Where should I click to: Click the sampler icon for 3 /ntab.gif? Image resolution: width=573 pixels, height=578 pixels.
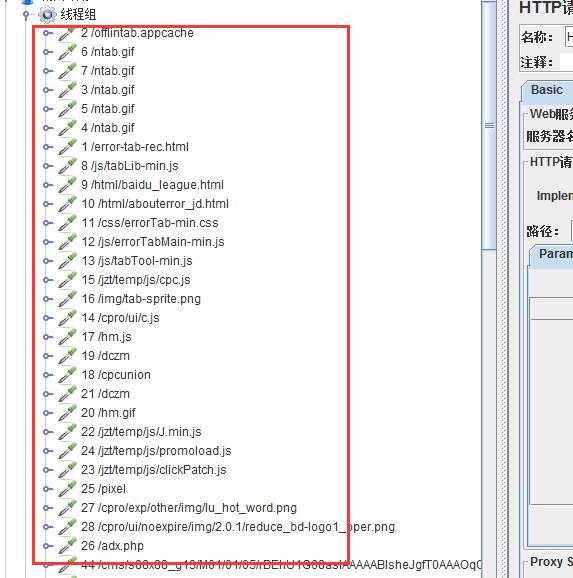point(67,90)
